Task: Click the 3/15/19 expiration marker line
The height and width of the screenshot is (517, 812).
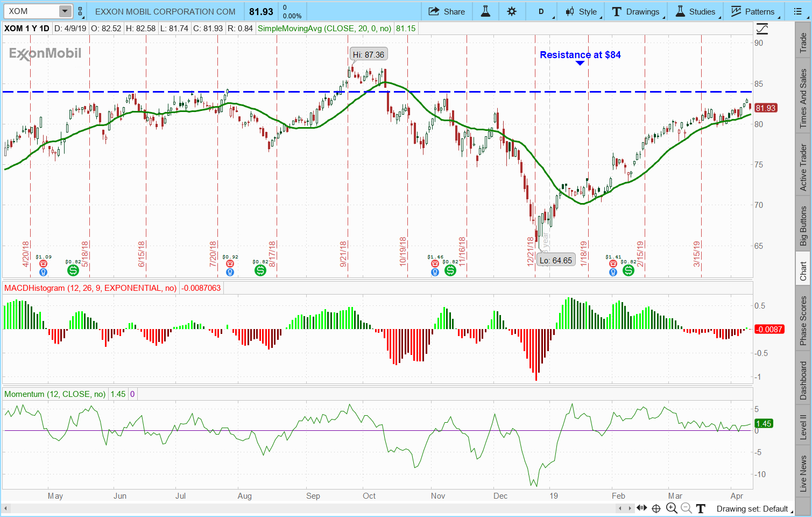Action: (701, 156)
